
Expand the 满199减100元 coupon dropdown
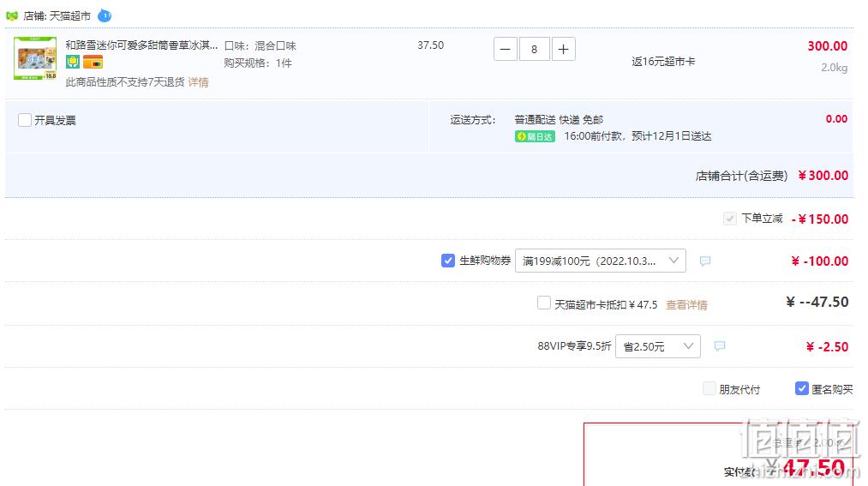pos(600,261)
